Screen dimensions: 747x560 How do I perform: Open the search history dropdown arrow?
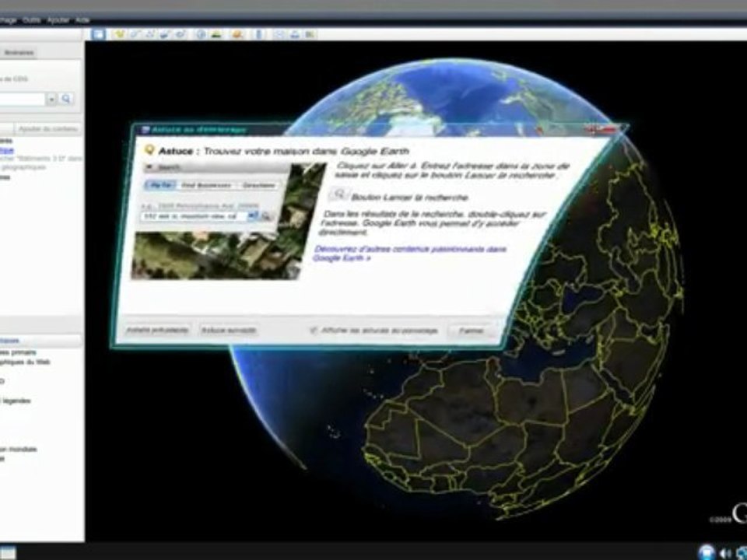click(51, 99)
